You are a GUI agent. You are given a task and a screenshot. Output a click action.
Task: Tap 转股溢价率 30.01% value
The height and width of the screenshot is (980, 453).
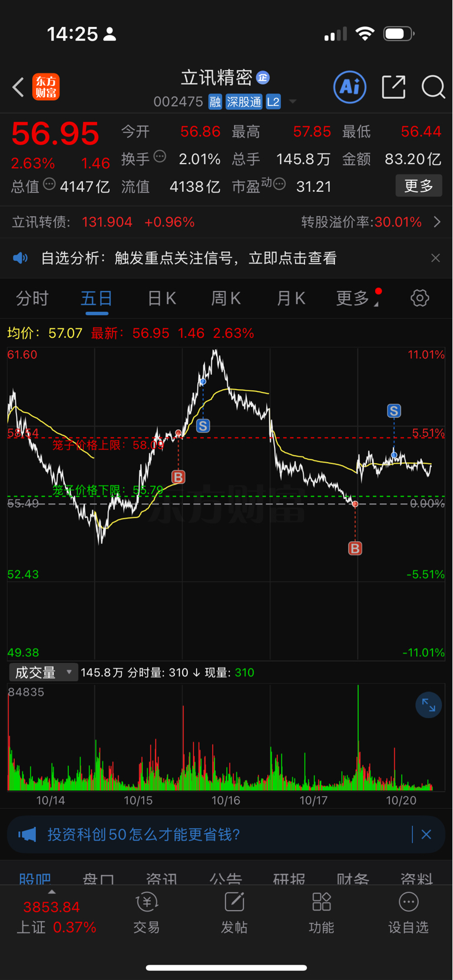pyautogui.click(x=398, y=222)
